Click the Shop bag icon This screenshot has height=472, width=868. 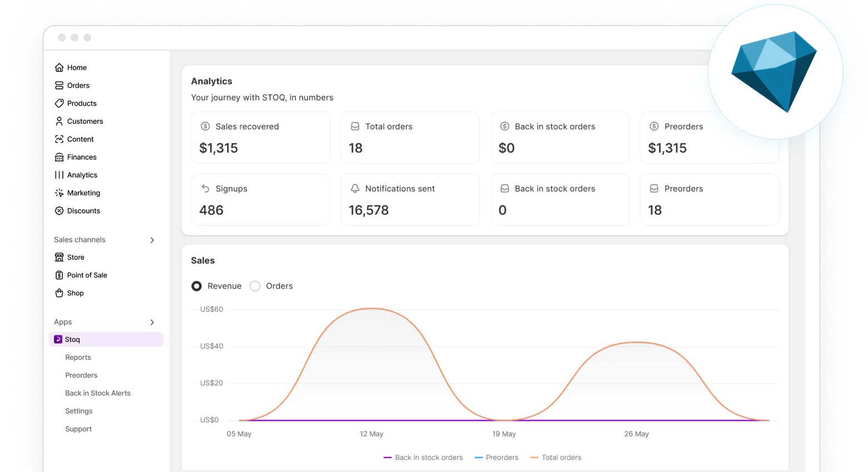[59, 293]
